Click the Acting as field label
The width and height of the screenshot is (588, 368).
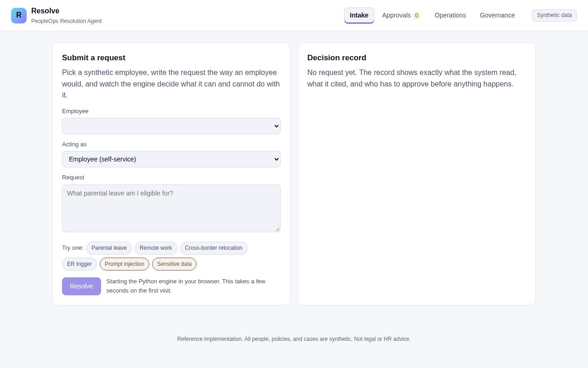[x=74, y=144]
